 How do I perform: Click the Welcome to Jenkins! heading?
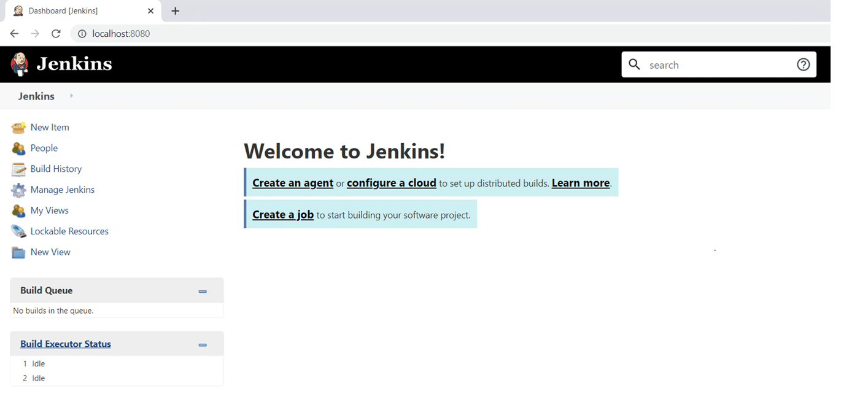(344, 151)
